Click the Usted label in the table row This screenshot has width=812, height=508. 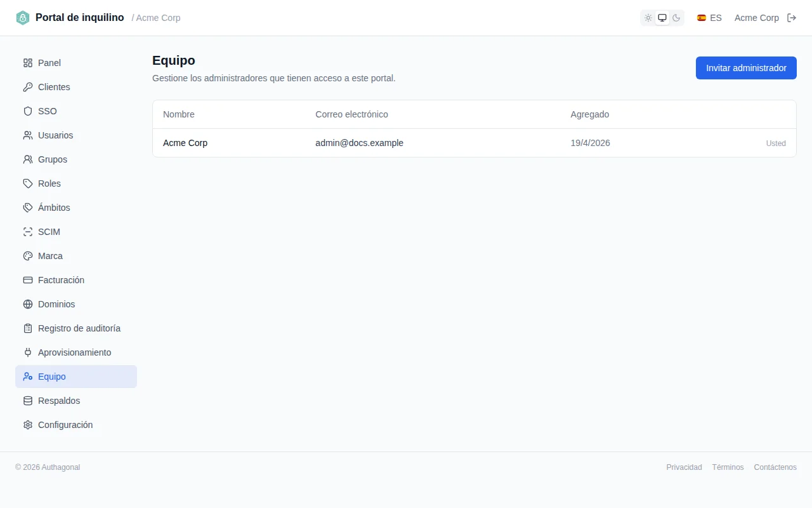(776, 144)
